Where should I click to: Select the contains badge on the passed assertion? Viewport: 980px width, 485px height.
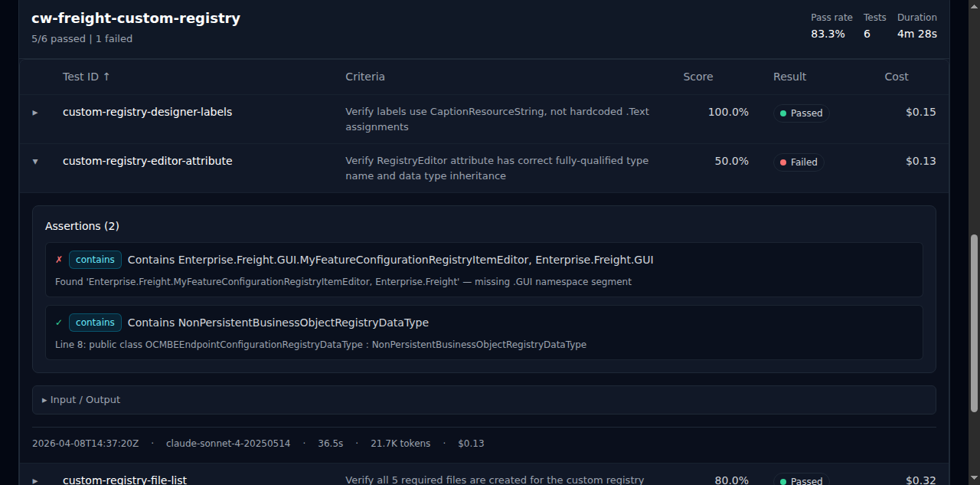pyautogui.click(x=95, y=323)
